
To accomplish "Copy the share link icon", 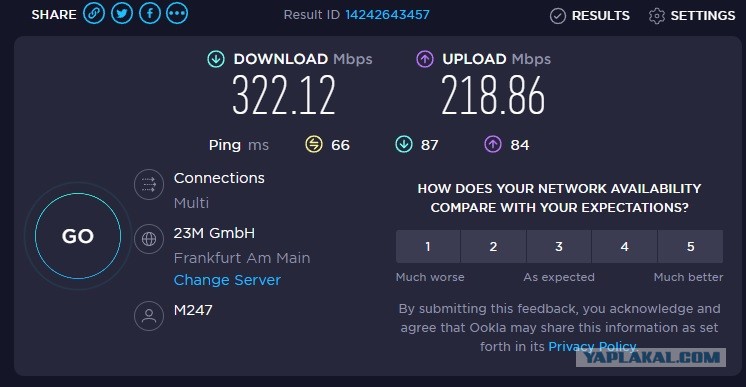I will click(x=94, y=13).
